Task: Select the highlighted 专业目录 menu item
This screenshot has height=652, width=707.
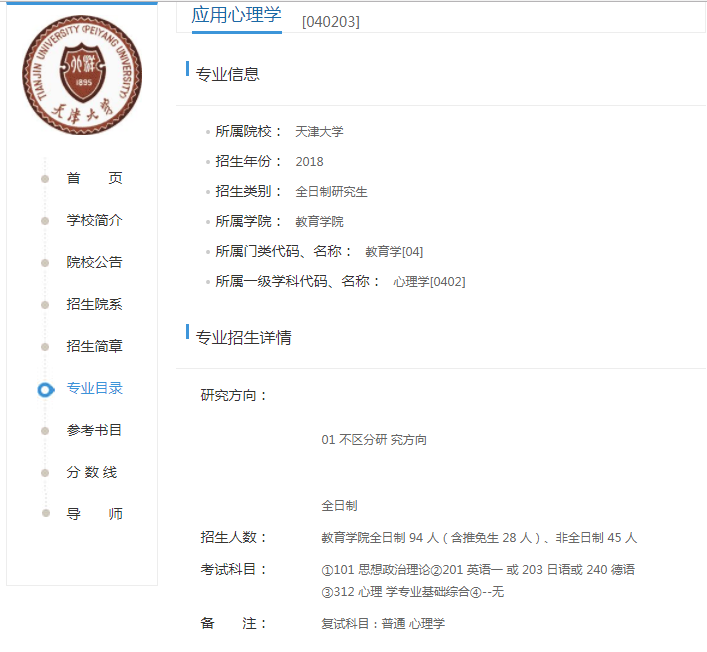Action: click(x=95, y=388)
